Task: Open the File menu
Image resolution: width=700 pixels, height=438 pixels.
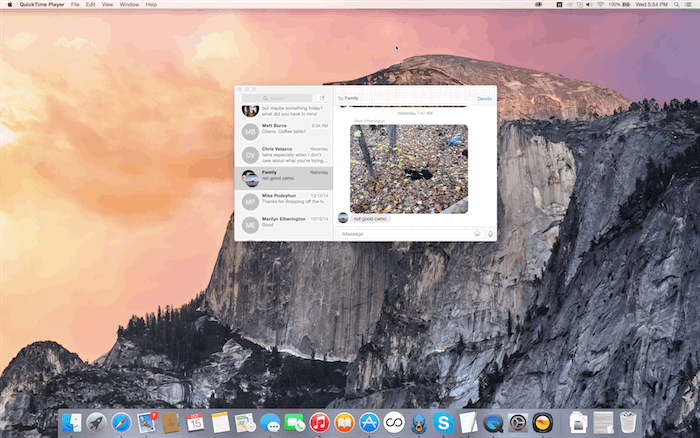Action: tap(75, 4)
